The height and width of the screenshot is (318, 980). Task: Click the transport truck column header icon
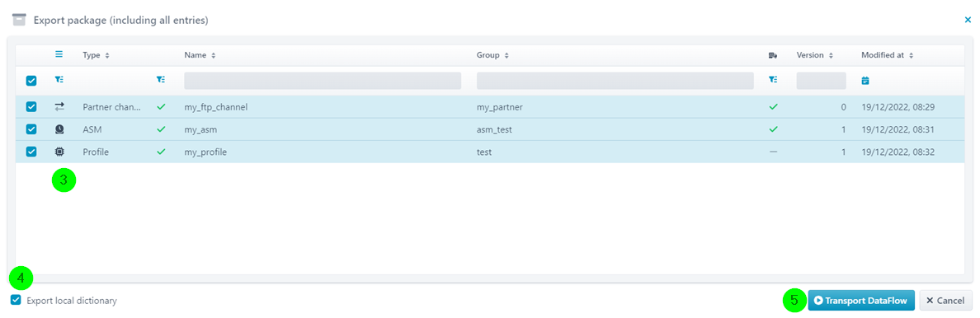click(773, 55)
